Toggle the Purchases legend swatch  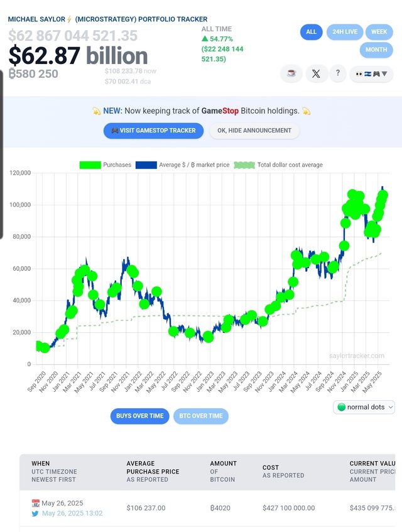[90, 165]
